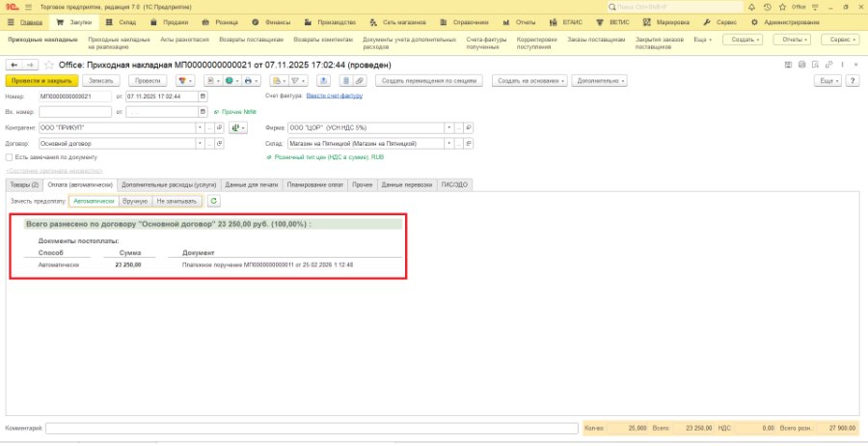
Task: Open the favorites star in title bar
Action: 782,7
